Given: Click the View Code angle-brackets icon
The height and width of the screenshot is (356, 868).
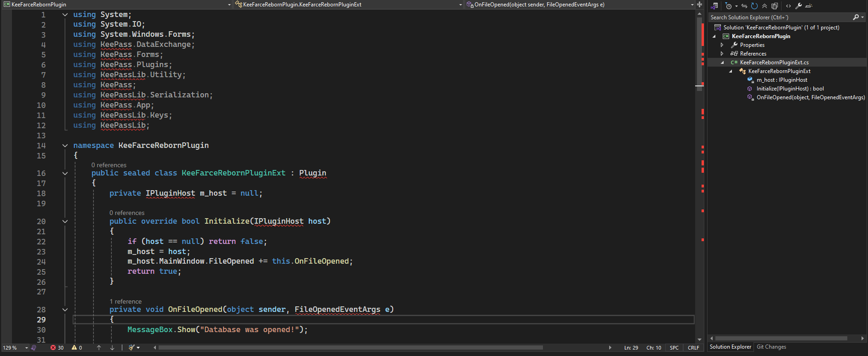Looking at the screenshot, I should (x=788, y=6).
